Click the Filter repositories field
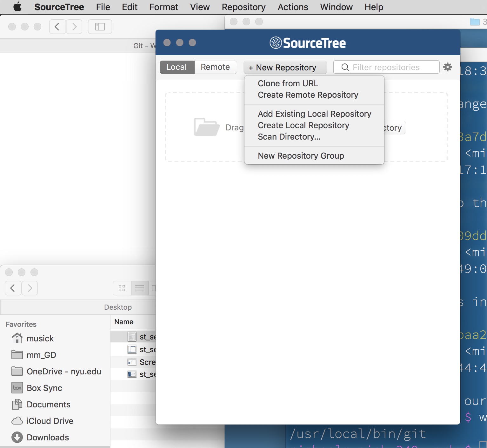The height and width of the screenshot is (448, 487). pyautogui.click(x=386, y=67)
